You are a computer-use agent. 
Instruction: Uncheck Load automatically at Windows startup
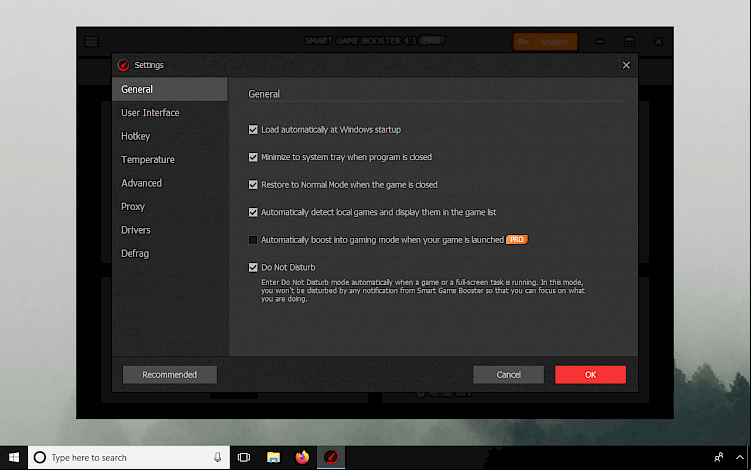tap(253, 130)
